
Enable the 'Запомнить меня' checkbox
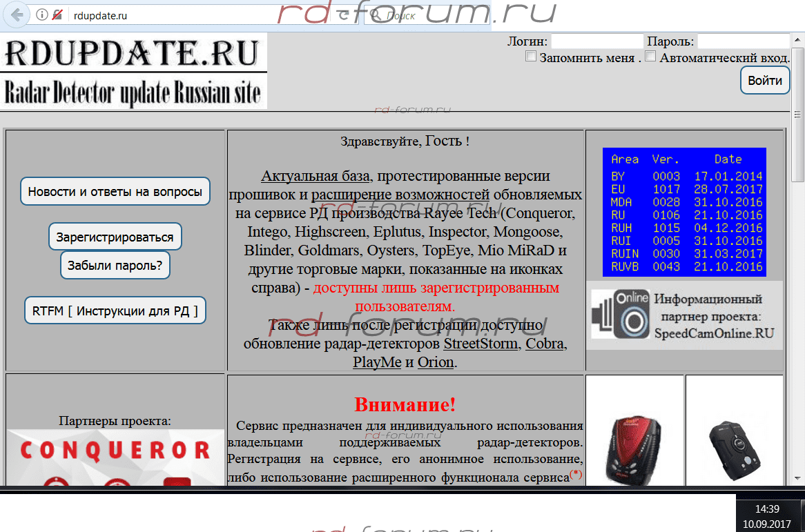531,57
